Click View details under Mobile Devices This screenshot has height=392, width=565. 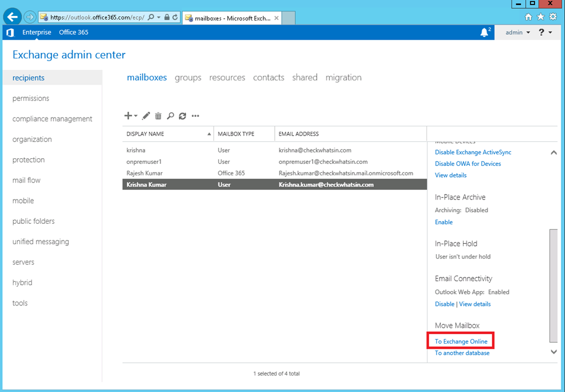point(450,175)
